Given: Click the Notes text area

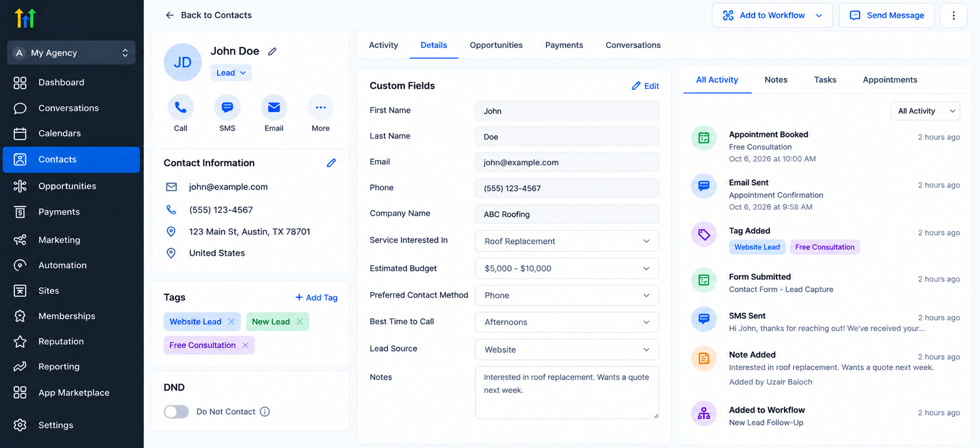Looking at the screenshot, I should [x=567, y=393].
